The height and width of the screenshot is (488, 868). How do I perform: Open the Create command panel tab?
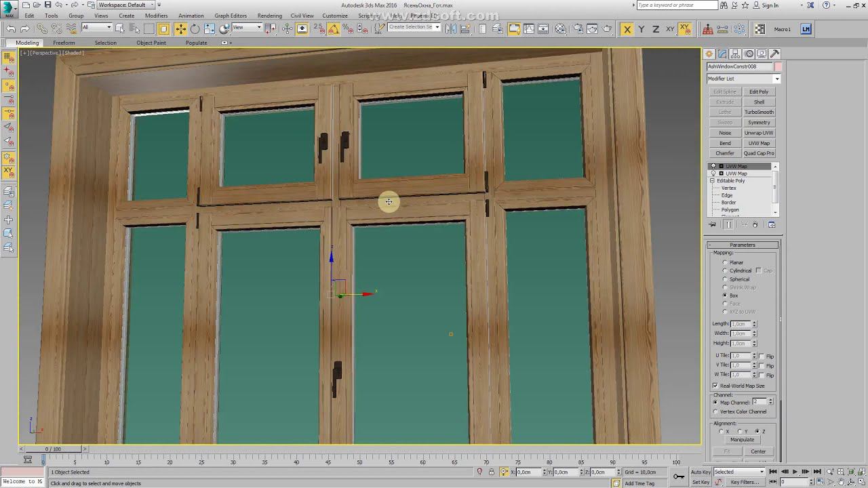[x=709, y=54]
